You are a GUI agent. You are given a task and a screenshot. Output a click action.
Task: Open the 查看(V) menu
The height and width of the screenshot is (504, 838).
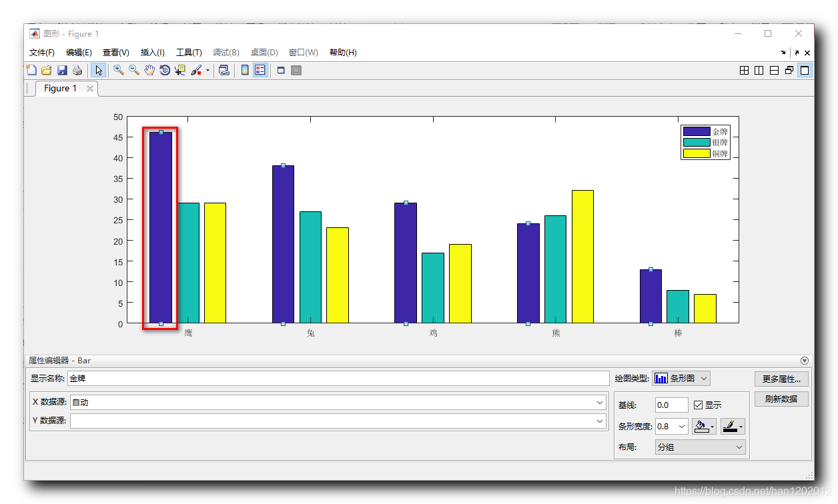[x=116, y=53]
